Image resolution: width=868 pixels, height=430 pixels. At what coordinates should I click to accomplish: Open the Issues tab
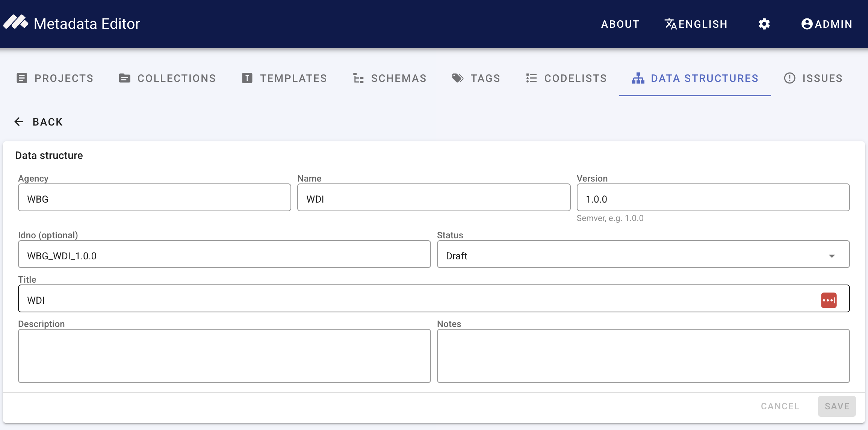[814, 78]
